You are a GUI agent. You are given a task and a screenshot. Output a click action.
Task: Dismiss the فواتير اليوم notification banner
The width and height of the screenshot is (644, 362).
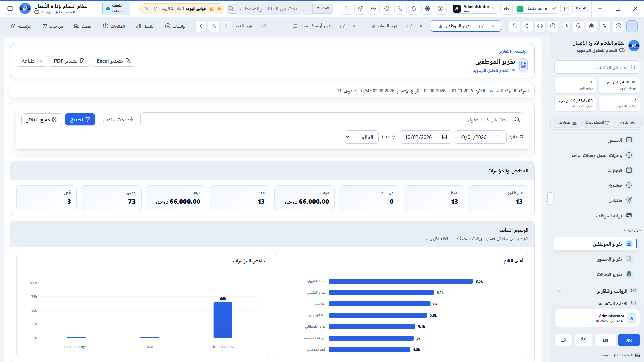tap(146, 9)
